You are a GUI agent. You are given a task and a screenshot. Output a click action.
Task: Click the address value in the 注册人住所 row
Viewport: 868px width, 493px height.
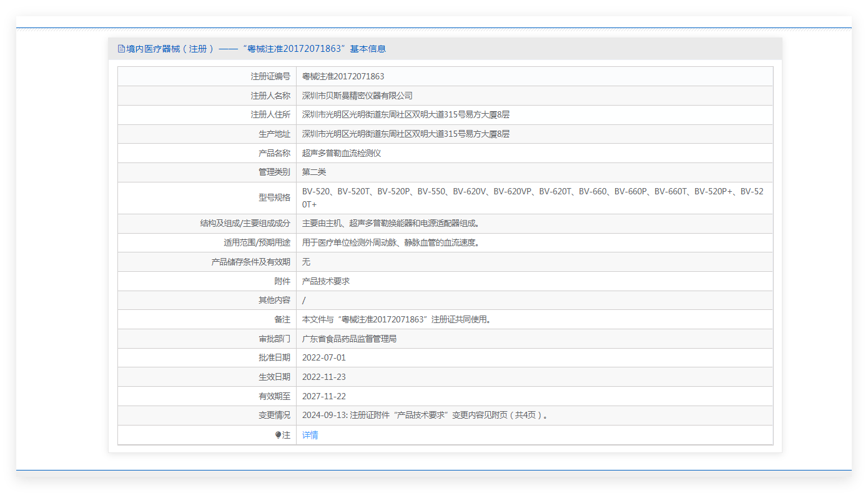[x=406, y=115]
